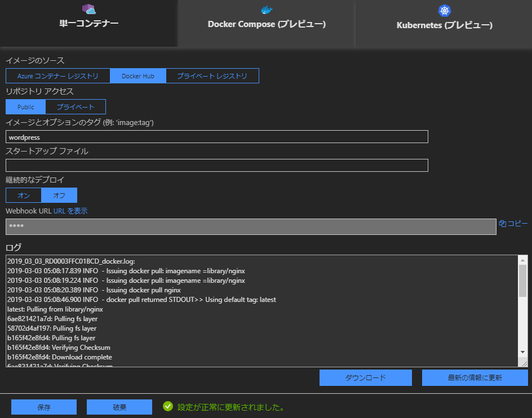Switch to the Kubernetes (プレビュー) tab
The height and width of the screenshot is (418, 532).
[444, 23]
